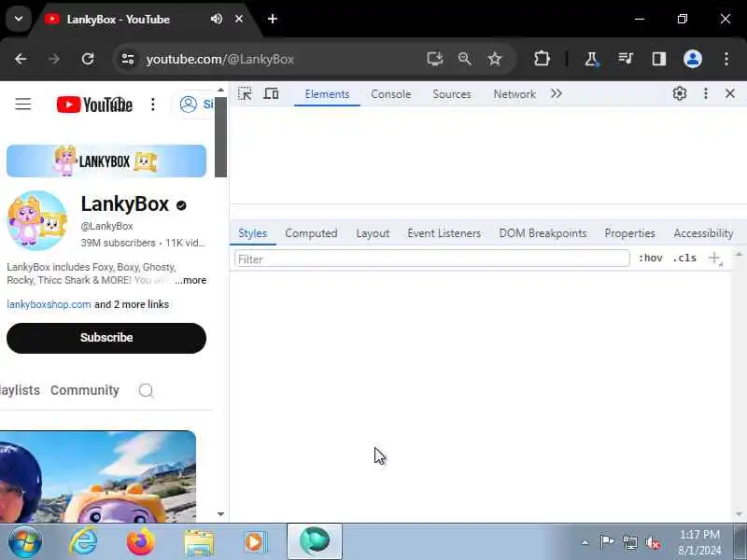The width and height of the screenshot is (747, 560).
Task: Open Windows Explorer folder from taskbar
Action: coord(199,542)
